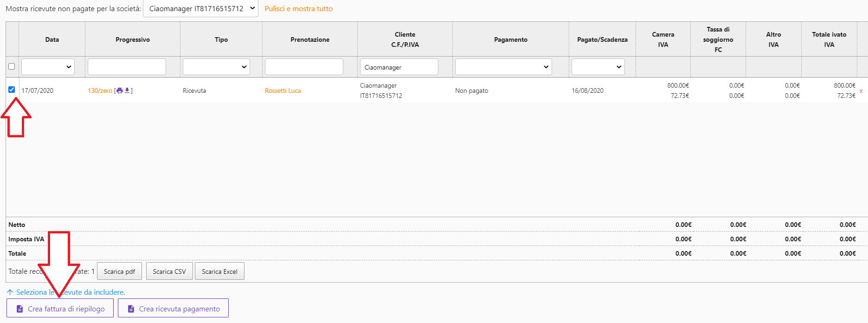The image size is (868, 323).
Task: Expand the Data filter dropdown
Action: click(x=48, y=67)
